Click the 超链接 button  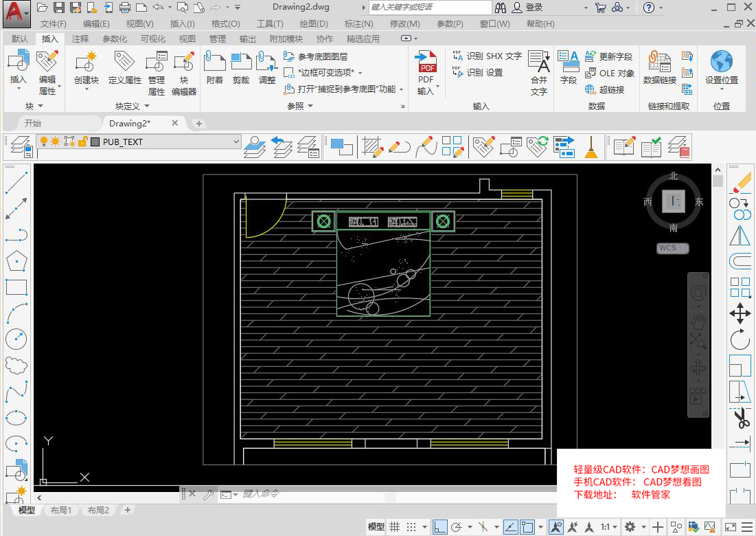pos(605,89)
